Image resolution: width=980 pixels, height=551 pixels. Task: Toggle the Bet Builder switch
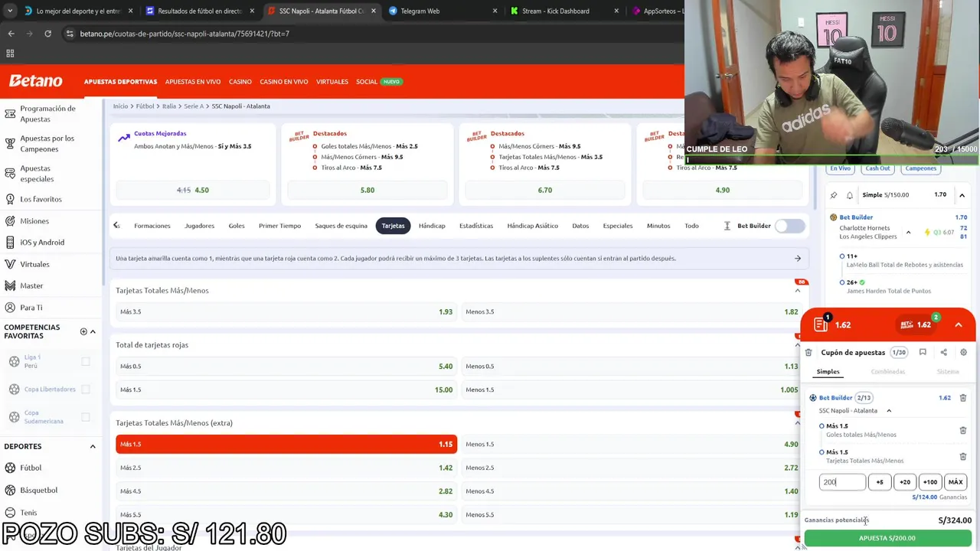[x=790, y=226]
